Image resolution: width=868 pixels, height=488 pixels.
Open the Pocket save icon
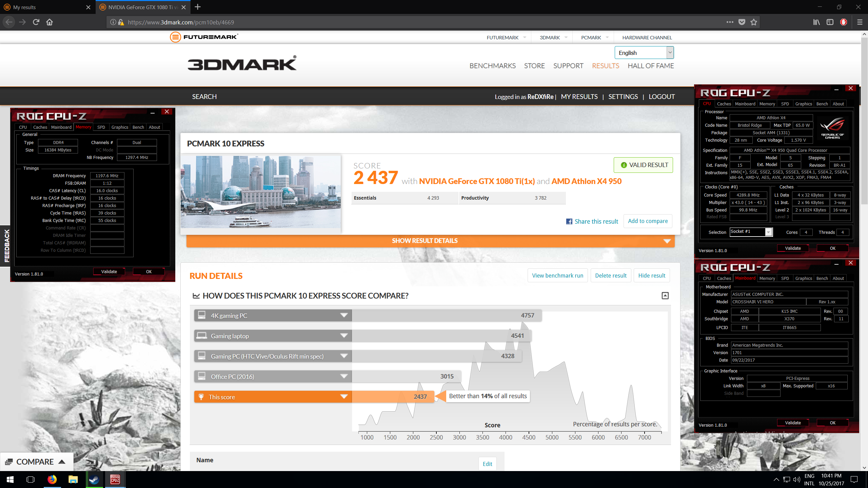point(742,22)
